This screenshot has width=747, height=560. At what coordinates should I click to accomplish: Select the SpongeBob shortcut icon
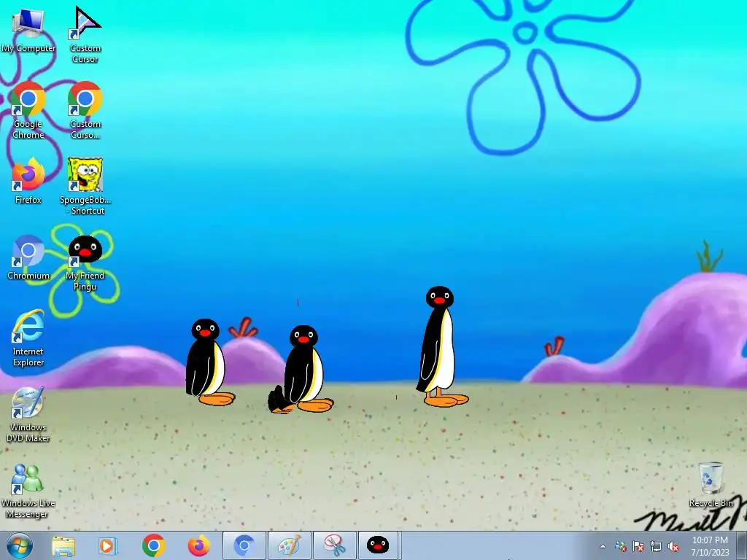pos(85,186)
